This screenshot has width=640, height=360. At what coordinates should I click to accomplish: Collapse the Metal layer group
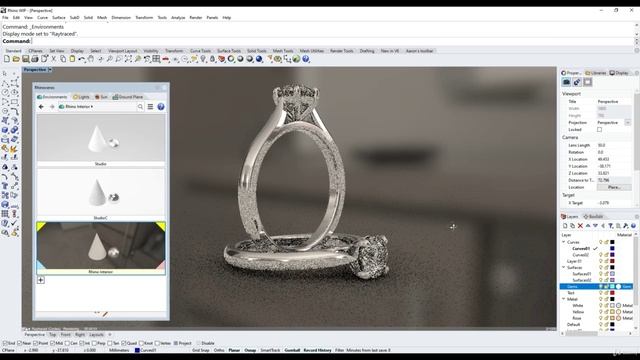564,299
